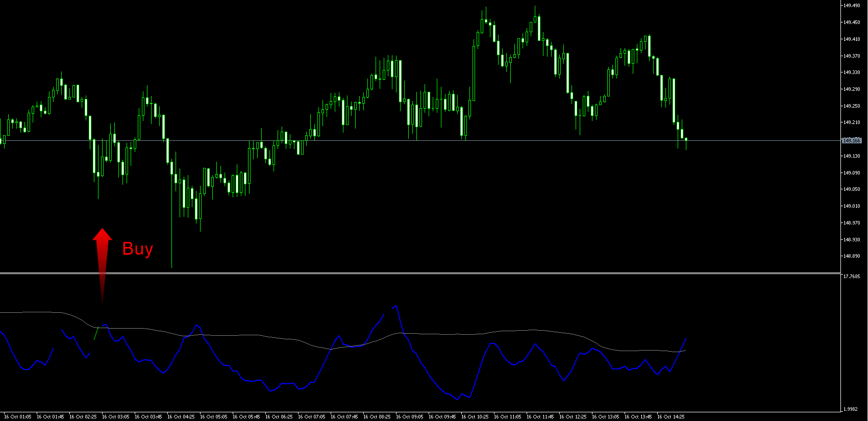The image size is (868, 421).
Task: Select the 149.250 price scale value
Action: point(852,106)
